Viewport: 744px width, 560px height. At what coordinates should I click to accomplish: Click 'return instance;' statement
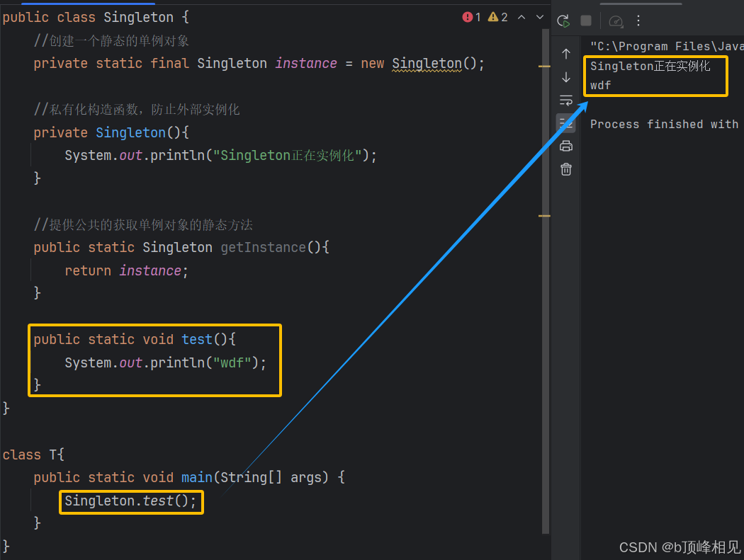coord(126,270)
